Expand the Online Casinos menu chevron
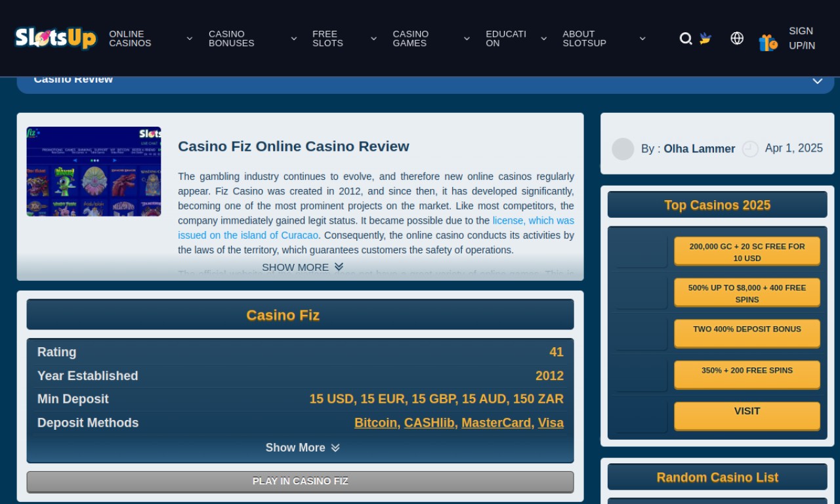The height and width of the screenshot is (504, 840). click(x=190, y=39)
